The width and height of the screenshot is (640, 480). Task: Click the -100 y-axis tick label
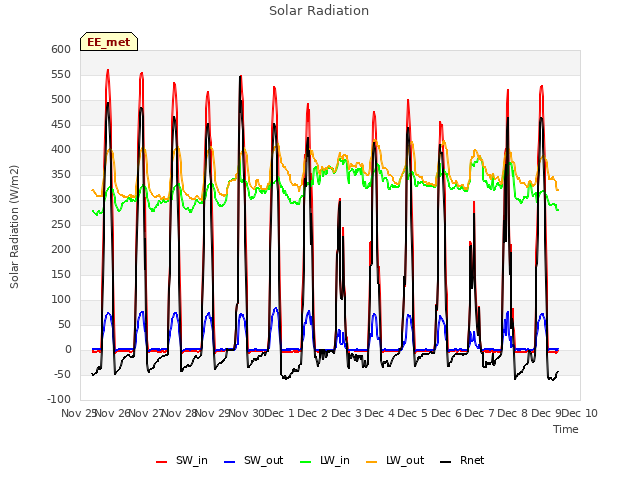pos(59,399)
